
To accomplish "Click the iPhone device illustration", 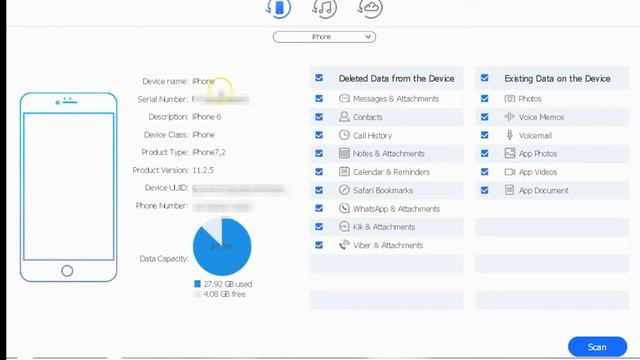I will pos(68,187).
